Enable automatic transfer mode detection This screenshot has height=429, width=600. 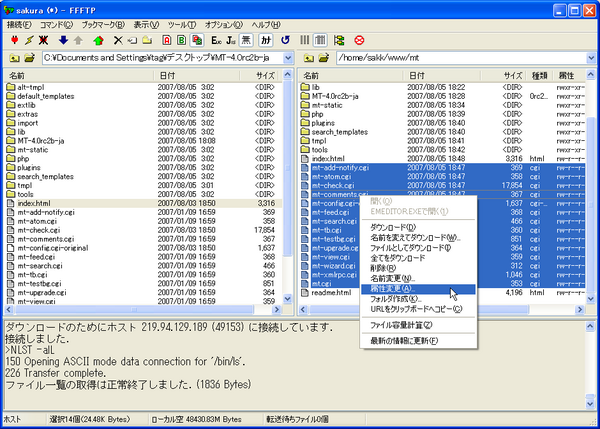coord(197,40)
